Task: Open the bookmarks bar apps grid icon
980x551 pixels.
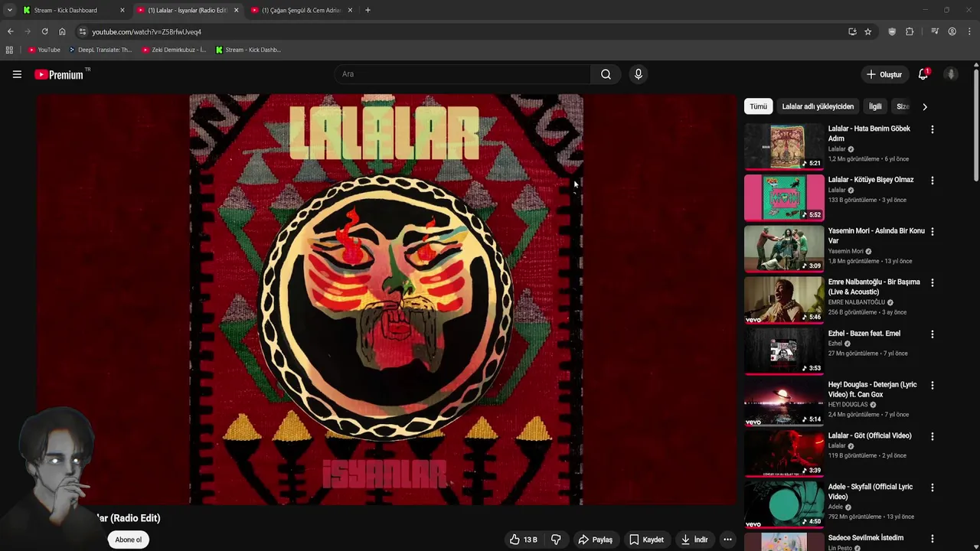Action: pos(9,50)
